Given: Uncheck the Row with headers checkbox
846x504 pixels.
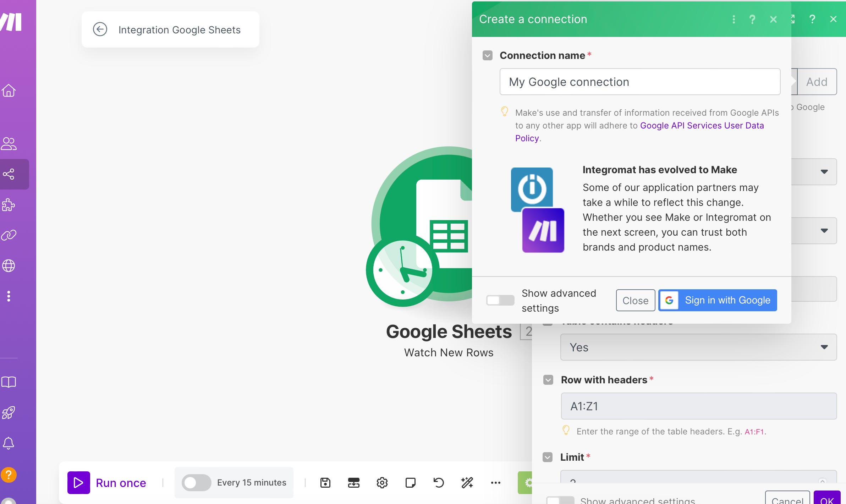Looking at the screenshot, I should click(548, 380).
